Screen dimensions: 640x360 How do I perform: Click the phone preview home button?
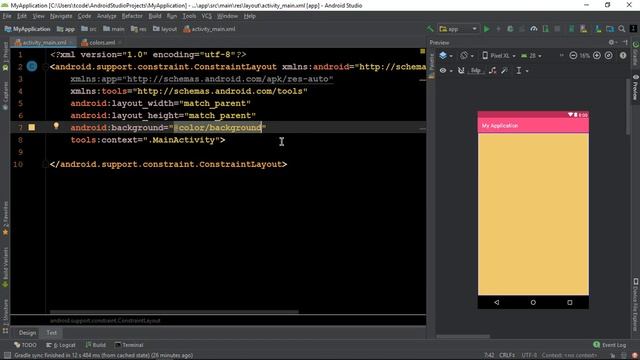click(533, 302)
